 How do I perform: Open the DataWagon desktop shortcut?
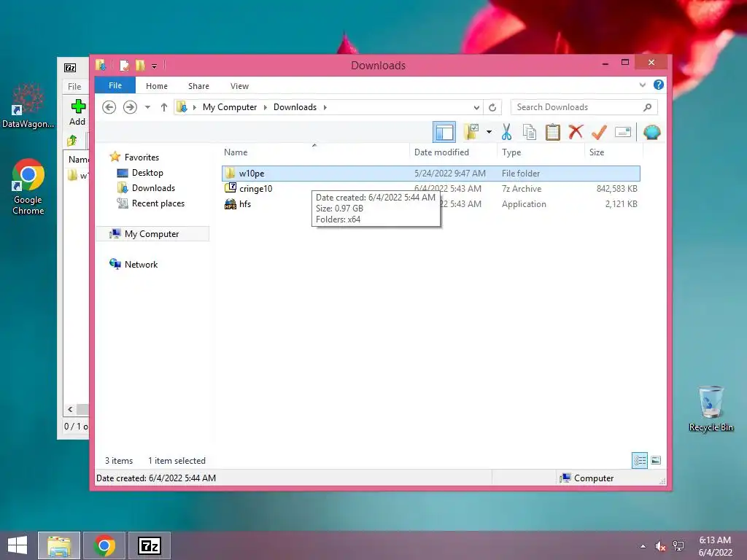28,106
